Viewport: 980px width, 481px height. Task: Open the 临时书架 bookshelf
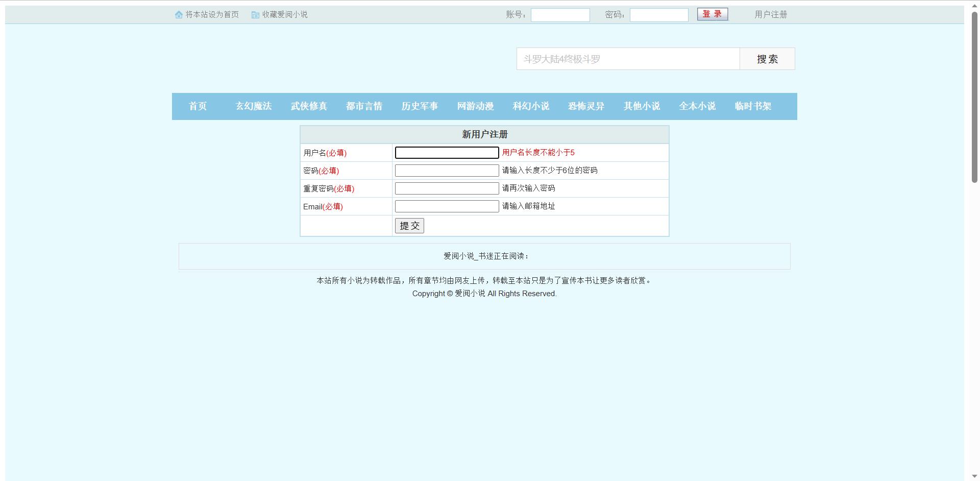coord(753,106)
